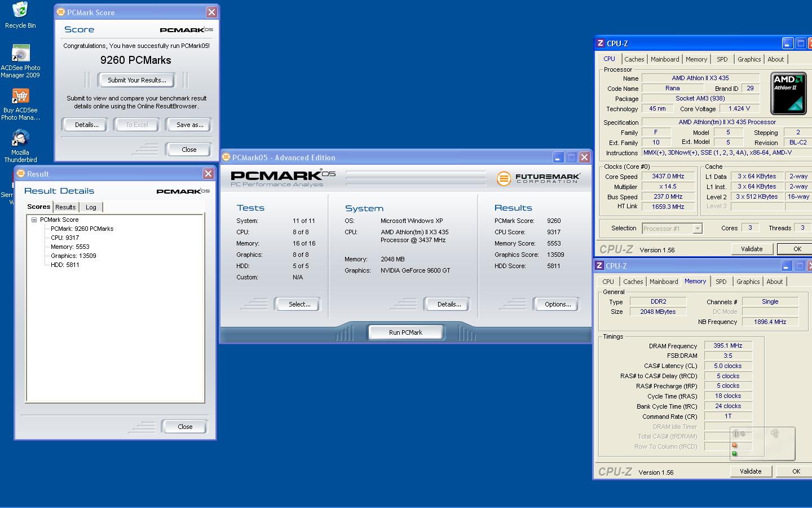Screen dimensions: 812x508
Task: Switch to Results tab in Result window
Action: click(65, 207)
